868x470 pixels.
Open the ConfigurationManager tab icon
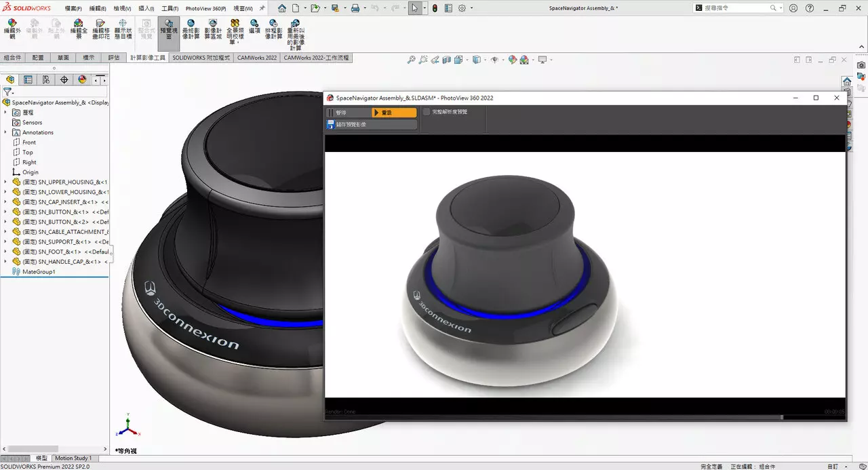coord(46,79)
